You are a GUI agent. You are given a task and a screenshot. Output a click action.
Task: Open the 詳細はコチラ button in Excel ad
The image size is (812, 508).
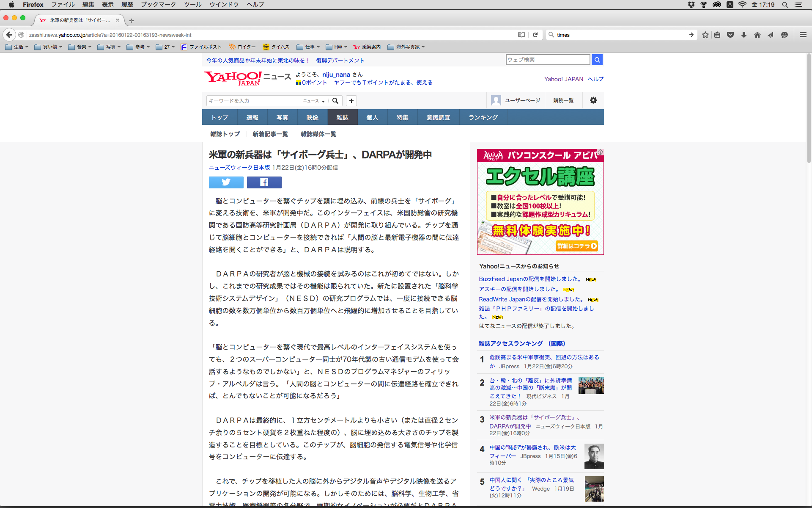[x=577, y=246]
